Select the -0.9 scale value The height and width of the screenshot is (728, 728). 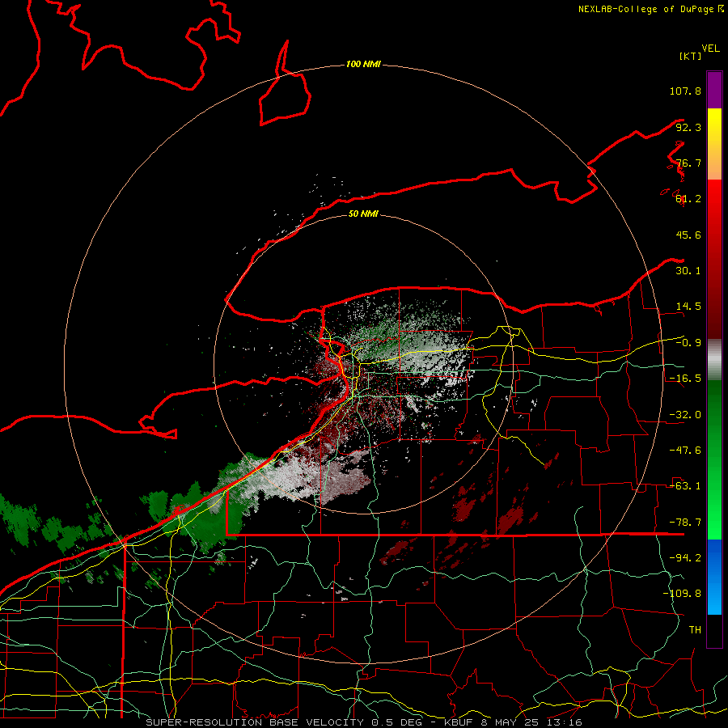(688, 343)
